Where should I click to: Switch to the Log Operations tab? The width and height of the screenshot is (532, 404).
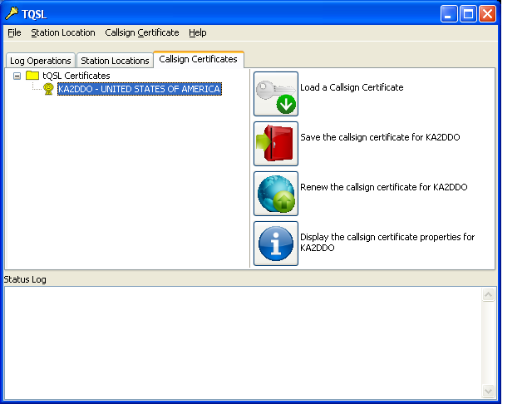click(41, 61)
